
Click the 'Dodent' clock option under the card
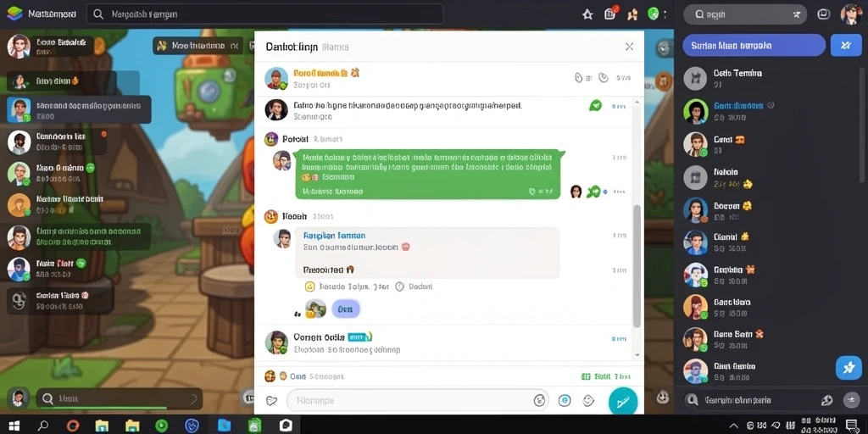tap(414, 287)
